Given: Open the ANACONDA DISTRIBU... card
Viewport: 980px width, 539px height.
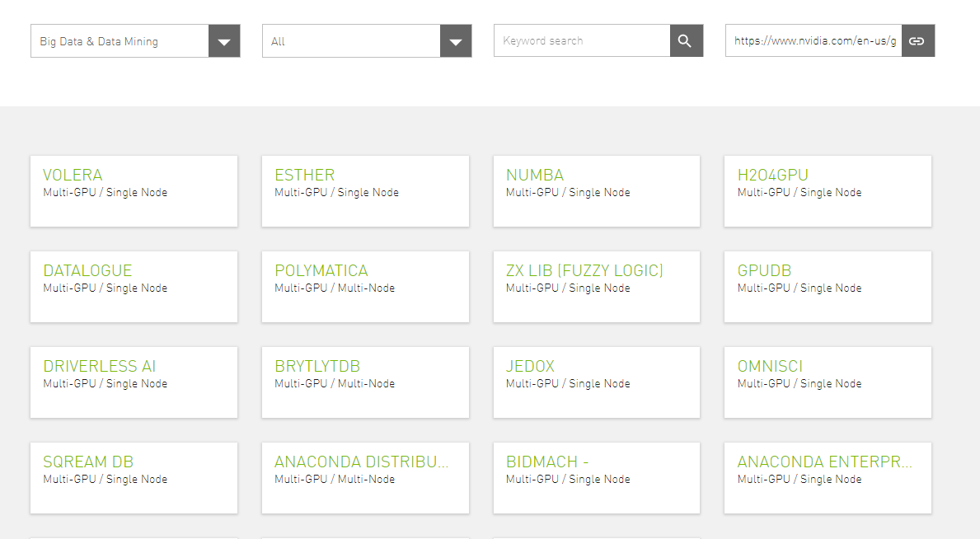Looking at the screenshot, I should click(x=366, y=478).
